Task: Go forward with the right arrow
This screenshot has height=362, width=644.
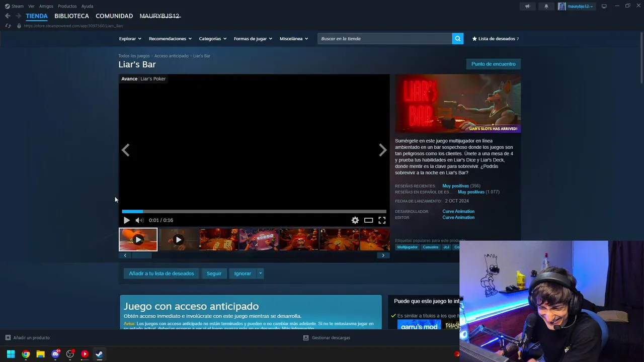Action: pos(18,16)
